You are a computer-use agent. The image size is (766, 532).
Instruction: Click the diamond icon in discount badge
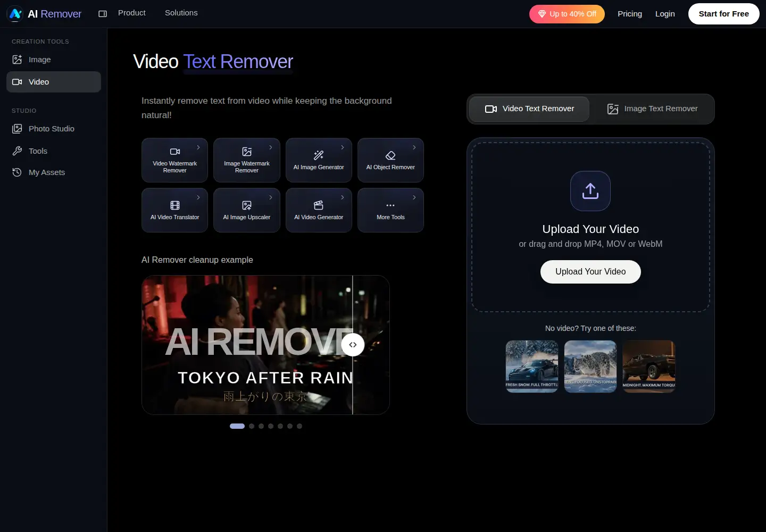pos(542,14)
